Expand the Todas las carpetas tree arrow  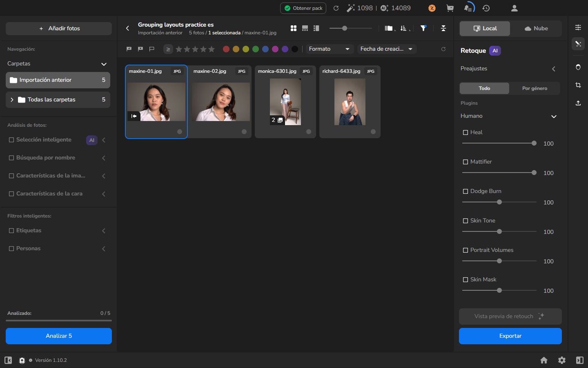(12, 100)
